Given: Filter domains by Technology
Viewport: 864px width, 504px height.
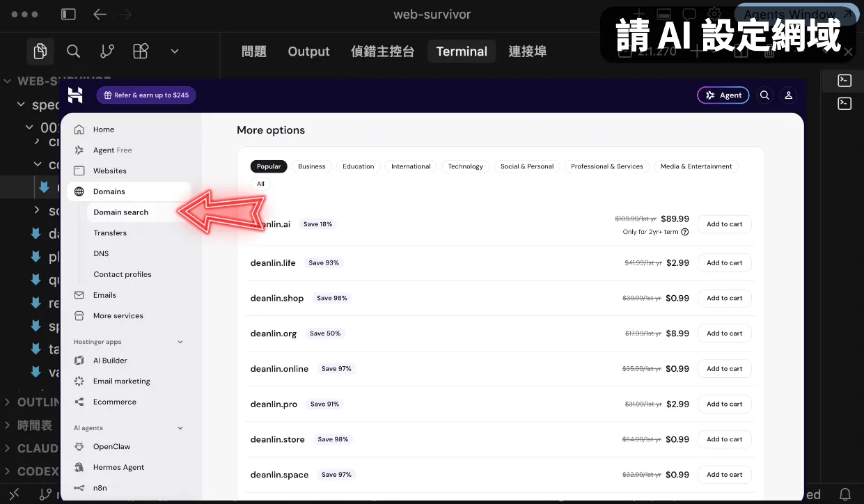Looking at the screenshot, I should pos(466,166).
